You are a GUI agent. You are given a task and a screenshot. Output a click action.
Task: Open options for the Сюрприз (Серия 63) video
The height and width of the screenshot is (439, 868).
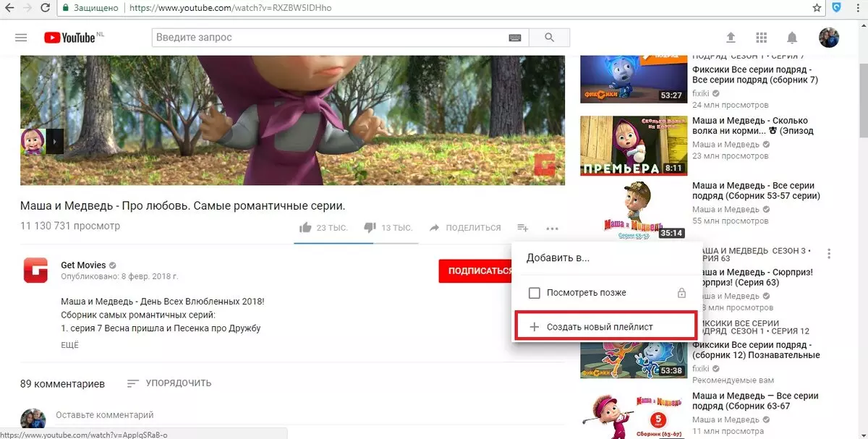pyautogui.click(x=829, y=254)
